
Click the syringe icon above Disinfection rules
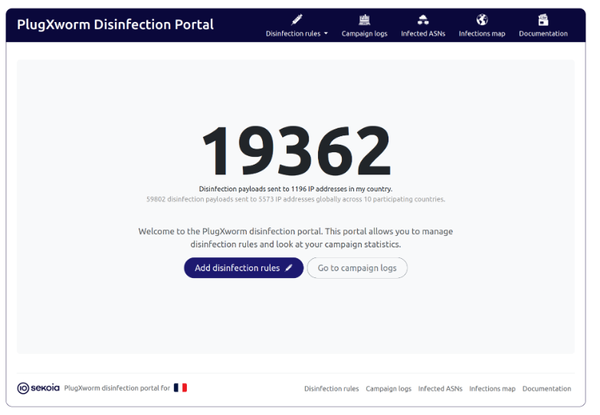(x=297, y=20)
